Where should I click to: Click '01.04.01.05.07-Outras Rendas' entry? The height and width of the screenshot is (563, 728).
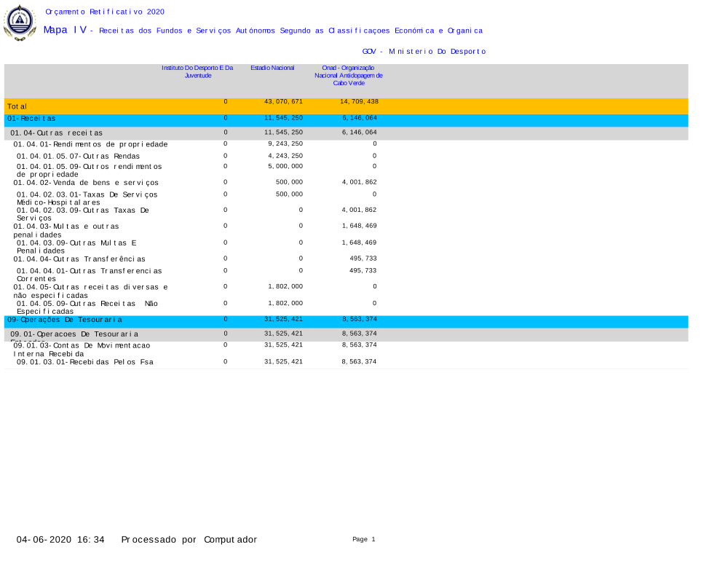tap(78, 156)
